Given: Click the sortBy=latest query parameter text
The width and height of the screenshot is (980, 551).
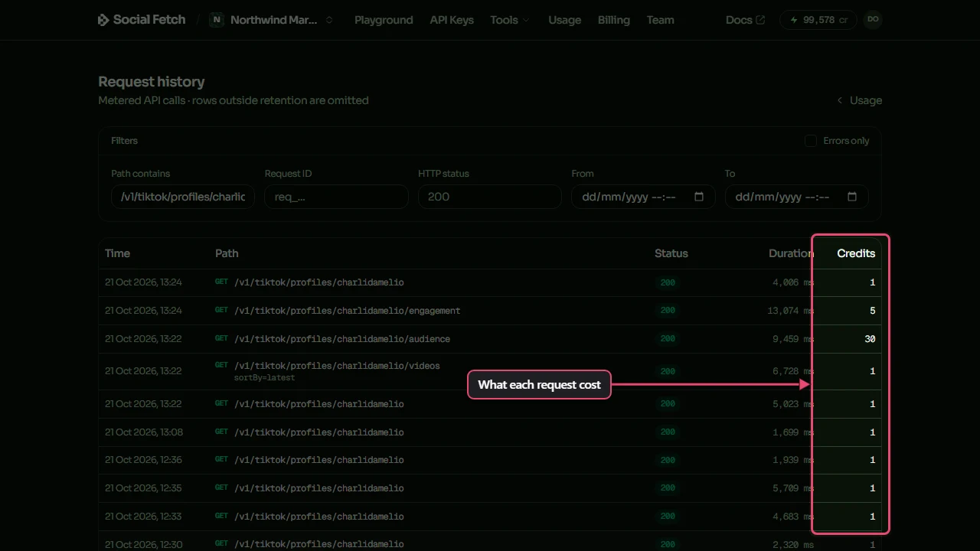Looking at the screenshot, I should coord(265,378).
